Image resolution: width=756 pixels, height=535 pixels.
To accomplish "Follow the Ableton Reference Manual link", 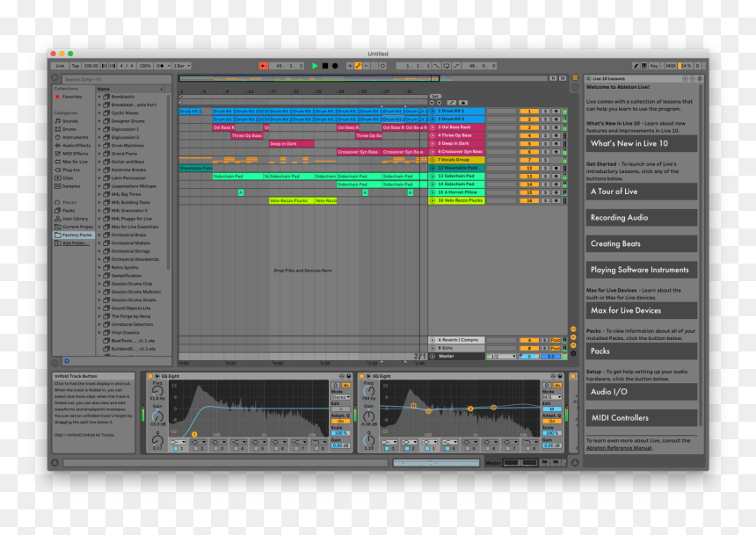I will point(619,448).
